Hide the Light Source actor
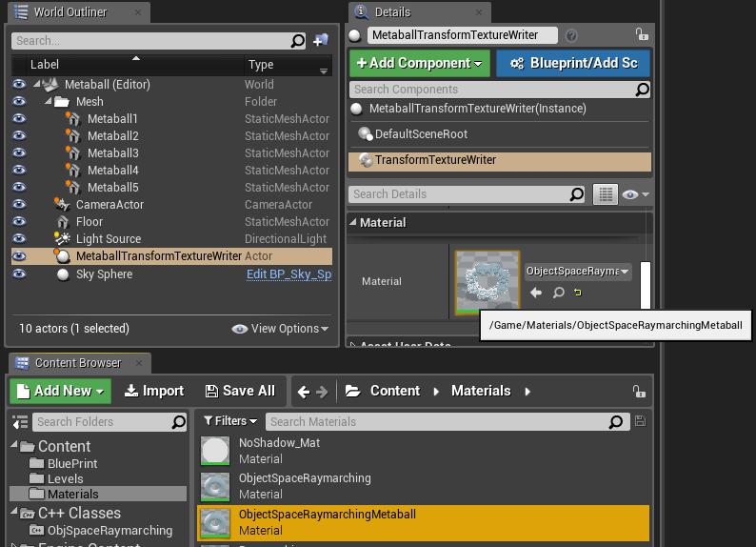The image size is (756, 547). click(19, 238)
